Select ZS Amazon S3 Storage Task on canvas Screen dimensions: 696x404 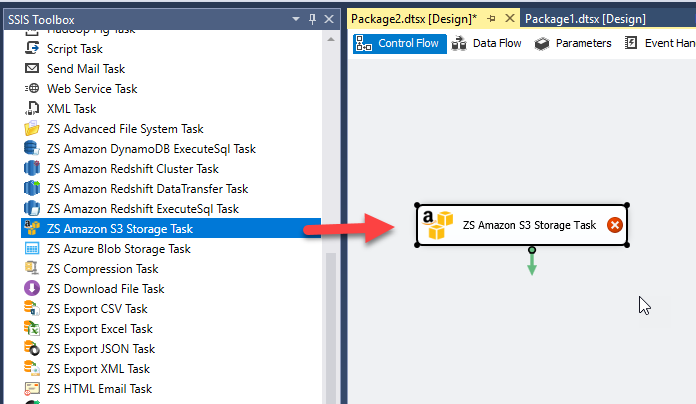pos(522,225)
